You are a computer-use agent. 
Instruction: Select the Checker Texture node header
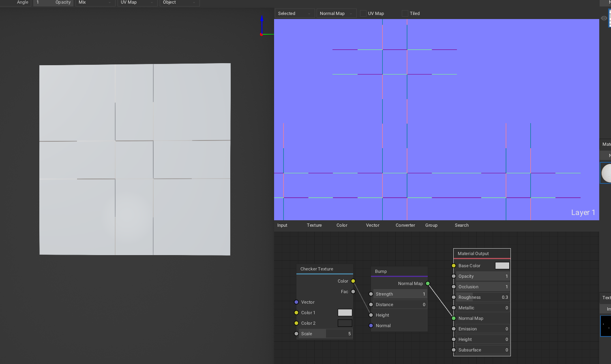point(316,268)
